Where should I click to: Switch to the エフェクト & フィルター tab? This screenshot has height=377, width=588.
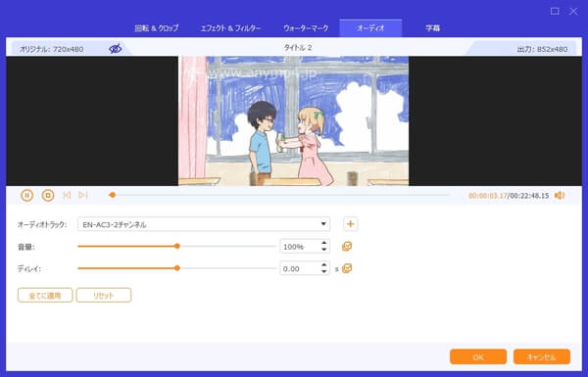point(230,28)
